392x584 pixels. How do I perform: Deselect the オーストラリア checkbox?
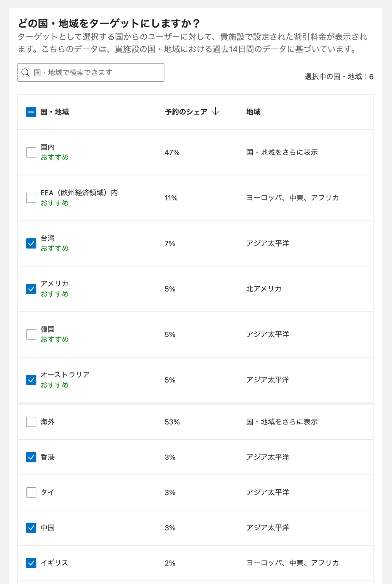click(x=31, y=380)
